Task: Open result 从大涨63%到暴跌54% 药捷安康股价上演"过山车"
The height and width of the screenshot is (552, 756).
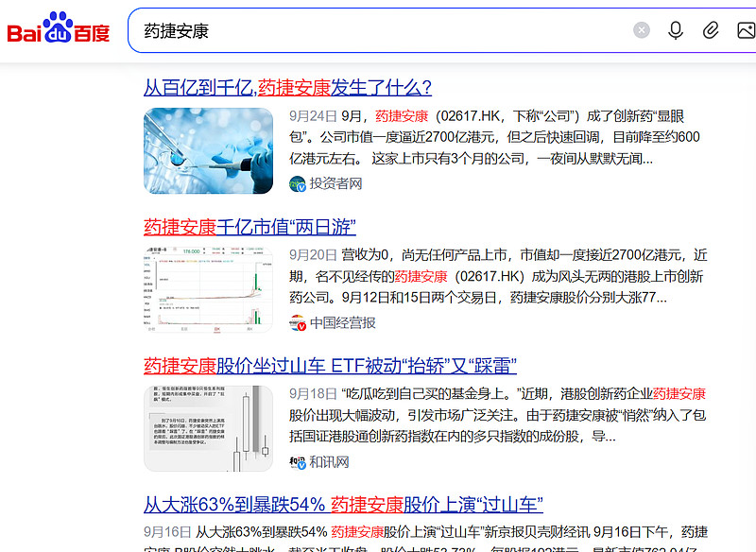Action: click(x=343, y=506)
